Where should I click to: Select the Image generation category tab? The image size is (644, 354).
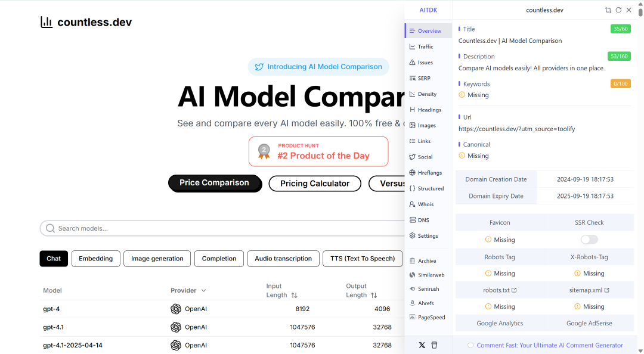pyautogui.click(x=157, y=259)
